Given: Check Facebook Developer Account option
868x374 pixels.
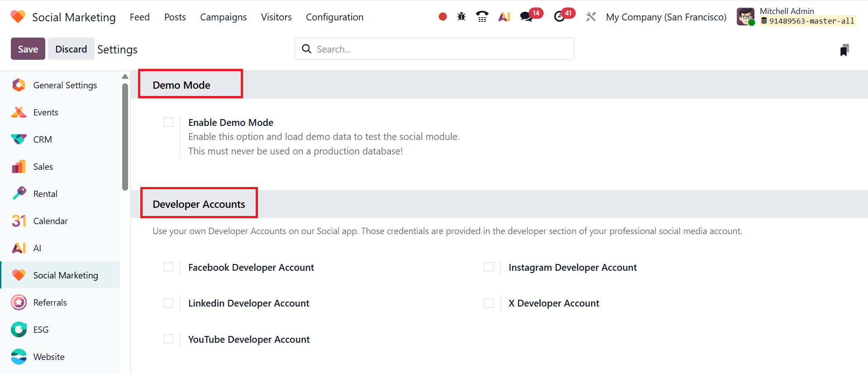Looking at the screenshot, I should 168,267.
